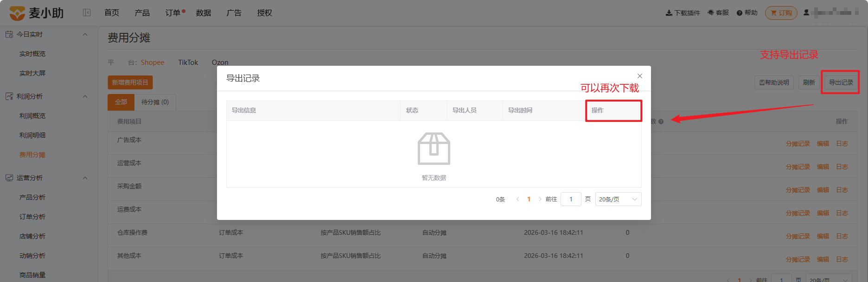
Task: Click 日志 for the 采购金额 row
Action: click(x=842, y=190)
